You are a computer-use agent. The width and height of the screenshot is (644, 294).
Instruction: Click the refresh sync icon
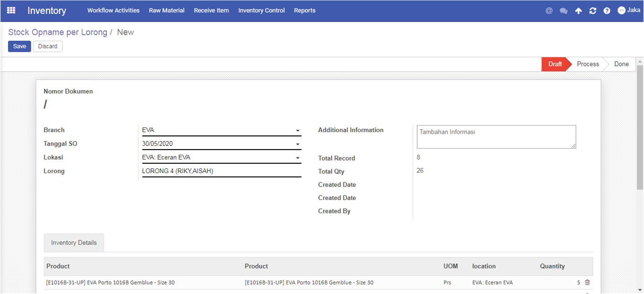[593, 10]
